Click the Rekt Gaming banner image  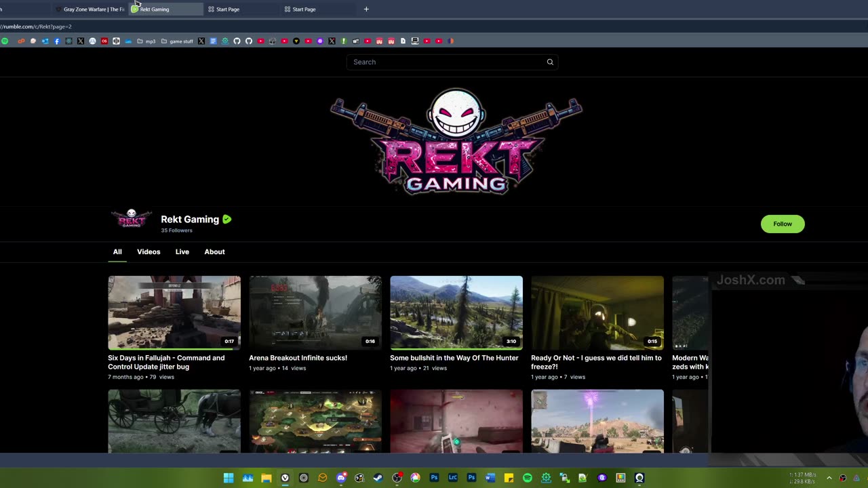pyautogui.click(x=456, y=141)
